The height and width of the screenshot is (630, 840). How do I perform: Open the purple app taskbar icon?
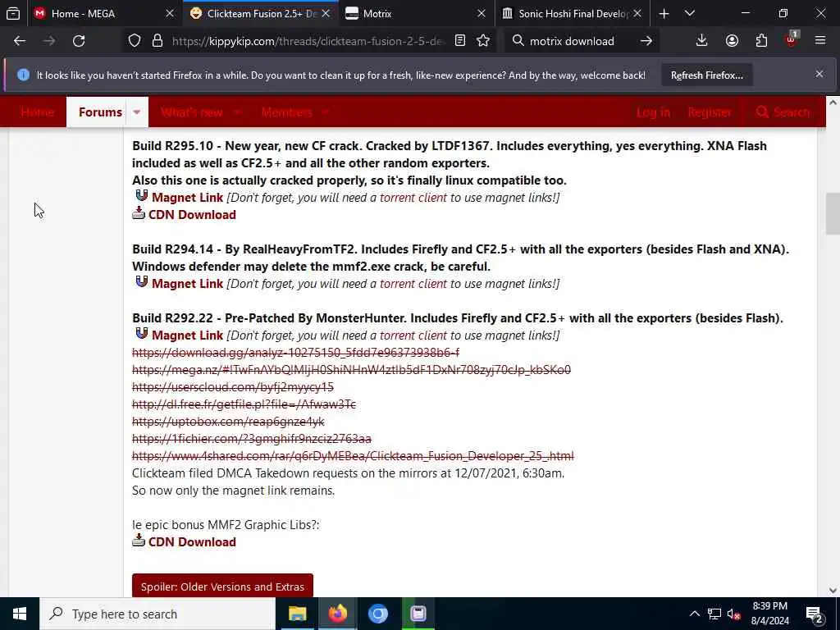pos(418,614)
